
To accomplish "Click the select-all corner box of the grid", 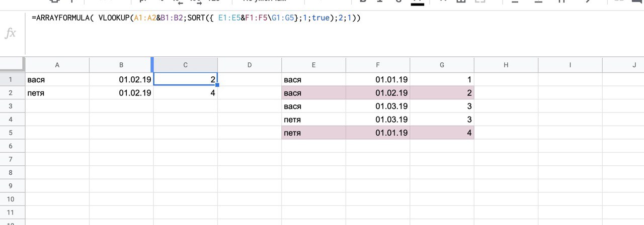I will [x=12, y=64].
